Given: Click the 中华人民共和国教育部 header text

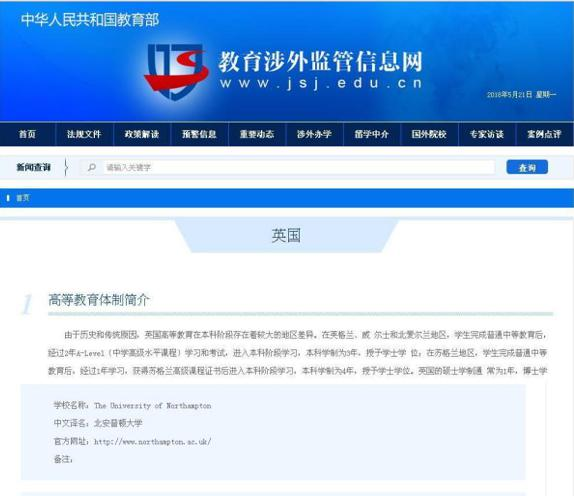Looking at the screenshot, I should [x=90, y=20].
